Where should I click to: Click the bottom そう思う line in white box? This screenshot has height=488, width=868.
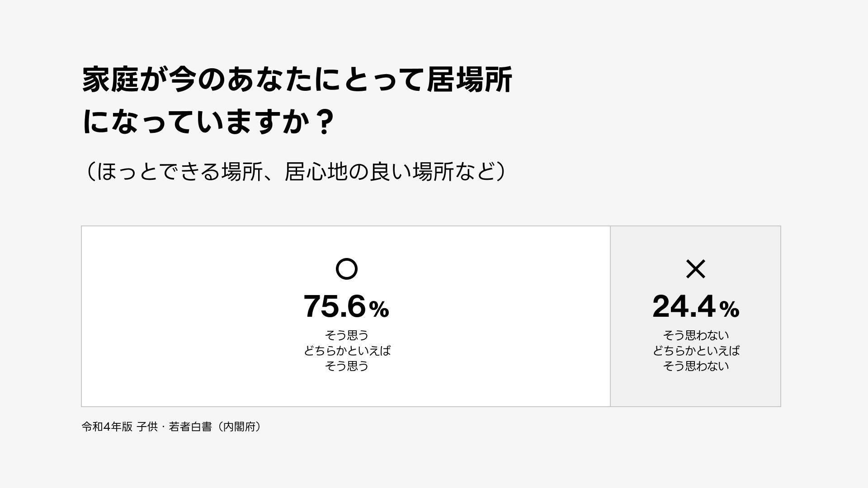point(347,366)
